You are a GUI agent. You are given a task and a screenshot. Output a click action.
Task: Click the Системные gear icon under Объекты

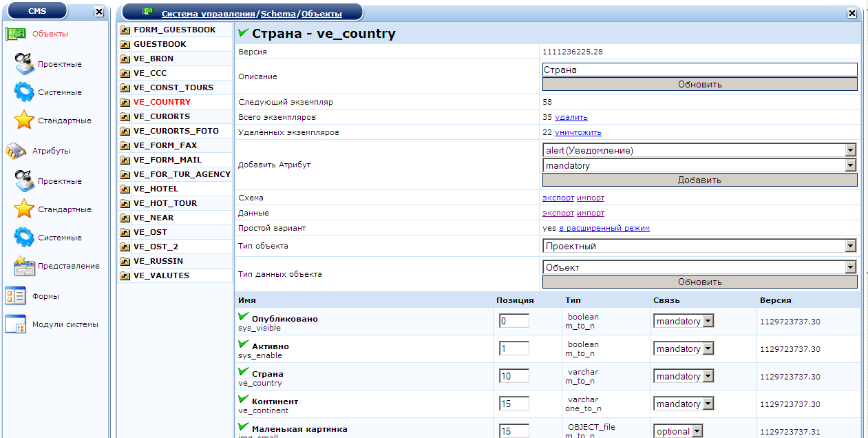tap(24, 92)
